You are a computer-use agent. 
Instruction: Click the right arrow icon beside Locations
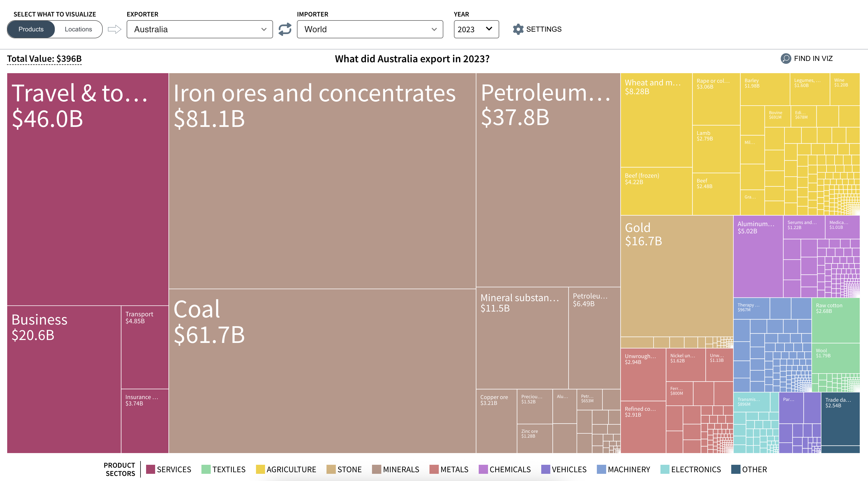tap(114, 29)
